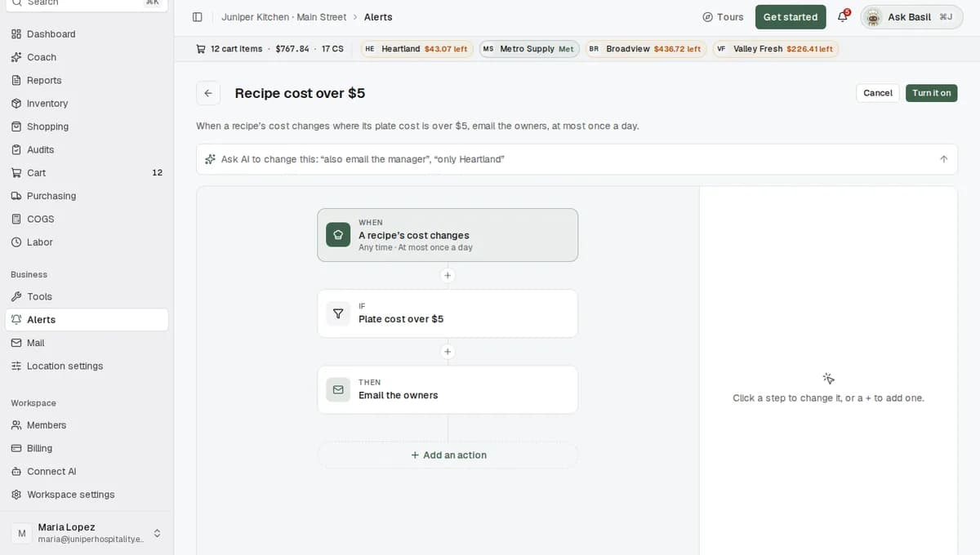Open COGS in sidebar

point(87,219)
